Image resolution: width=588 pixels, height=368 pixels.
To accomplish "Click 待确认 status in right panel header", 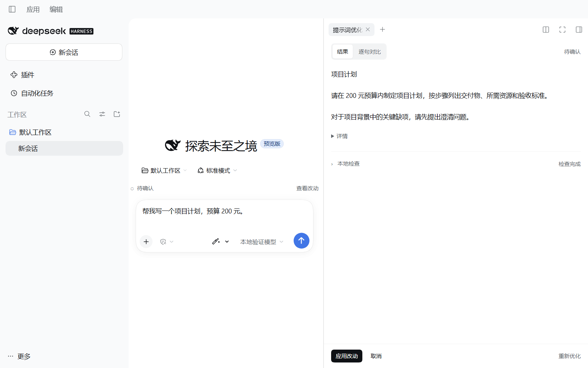I will click(572, 52).
